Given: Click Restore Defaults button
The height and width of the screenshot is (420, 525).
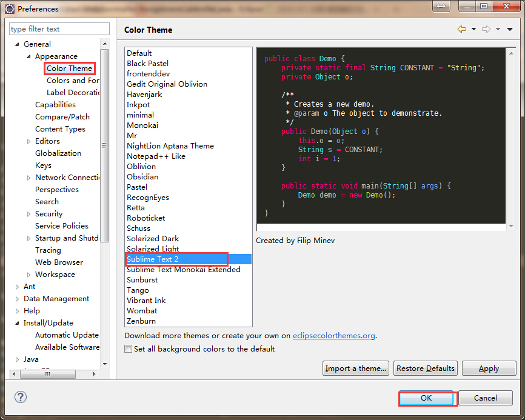Looking at the screenshot, I should pos(425,368).
